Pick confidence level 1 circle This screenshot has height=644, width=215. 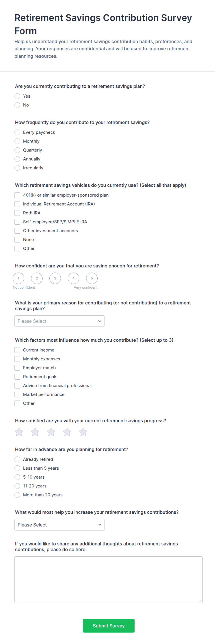(x=18, y=278)
